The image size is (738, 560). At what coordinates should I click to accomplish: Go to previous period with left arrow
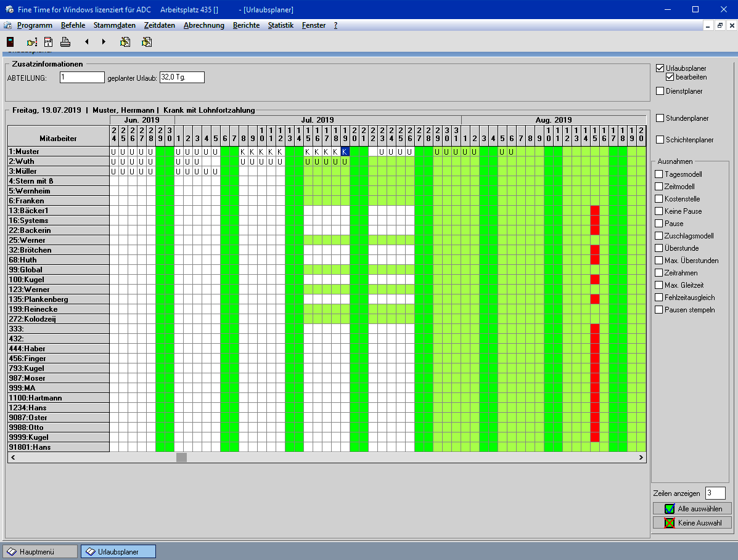pyautogui.click(x=86, y=42)
